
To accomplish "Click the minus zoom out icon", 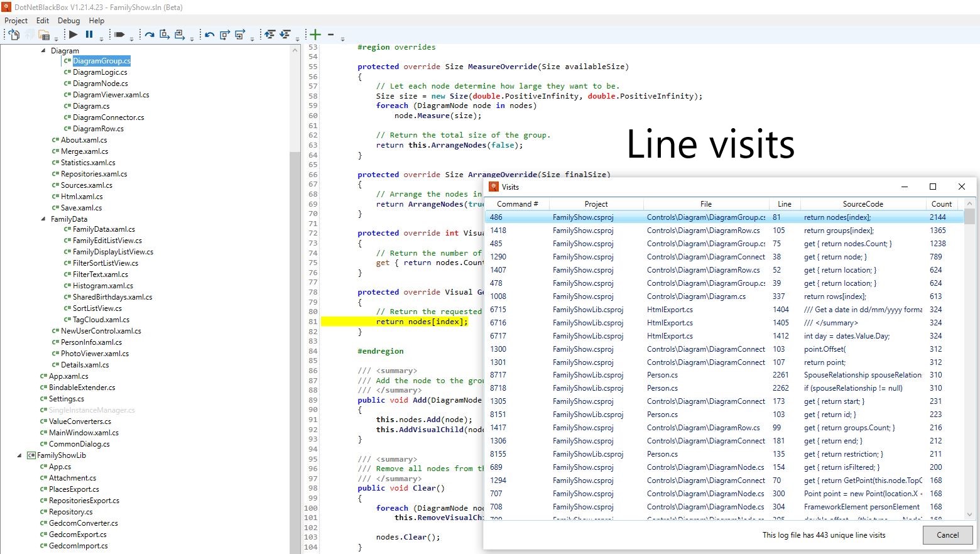I will [330, 35].
